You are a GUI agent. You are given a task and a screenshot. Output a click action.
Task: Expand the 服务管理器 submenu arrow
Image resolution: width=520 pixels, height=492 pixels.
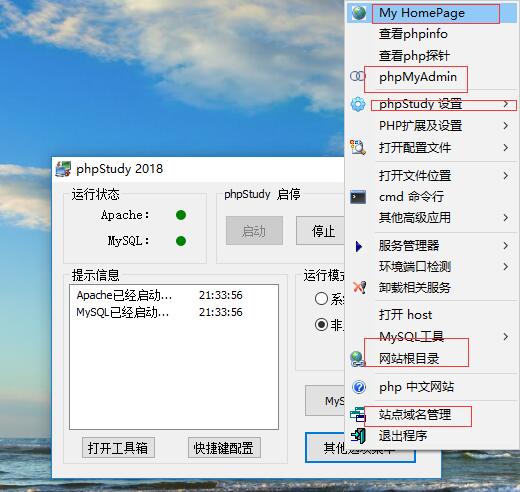(506, 246)
